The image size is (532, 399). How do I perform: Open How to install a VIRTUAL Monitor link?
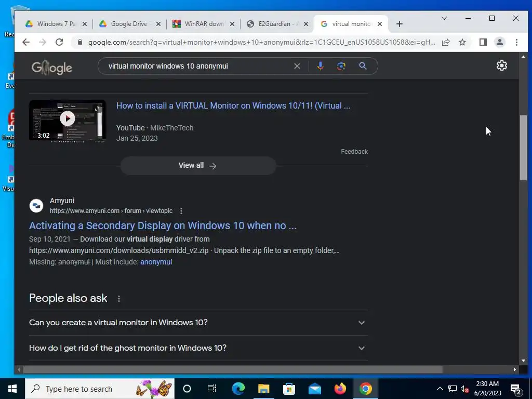coord(233,105)
